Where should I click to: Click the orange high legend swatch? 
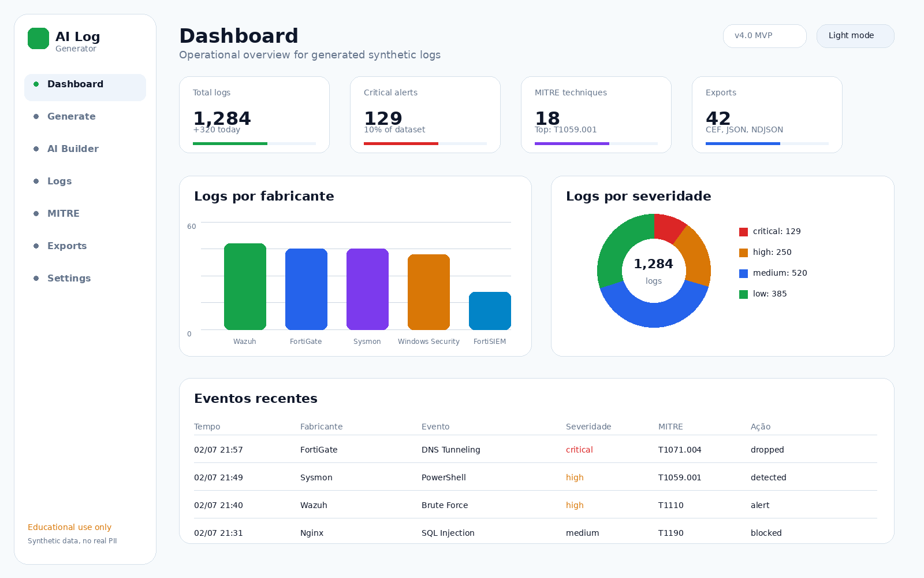click(x=744, y=253)
